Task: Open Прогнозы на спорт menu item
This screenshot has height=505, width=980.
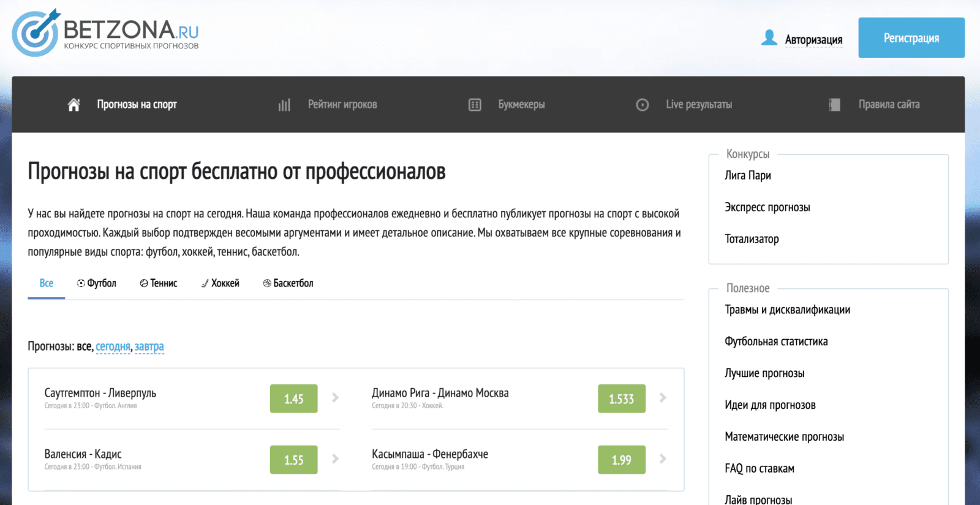Action: (x=137, y=105)
